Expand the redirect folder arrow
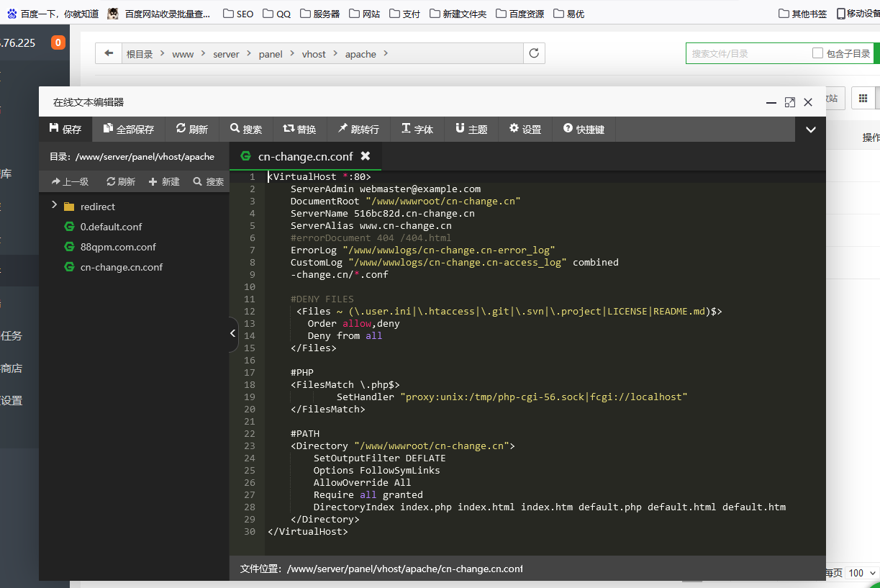The height and width of the screenshot is (588, 880). tap(54, 206)
